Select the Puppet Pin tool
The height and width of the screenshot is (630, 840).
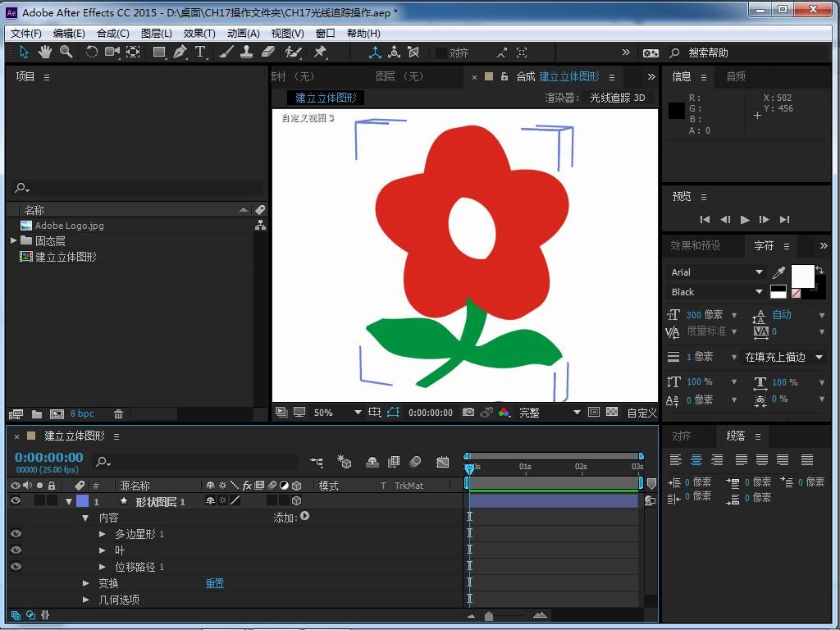click(320, 52)
